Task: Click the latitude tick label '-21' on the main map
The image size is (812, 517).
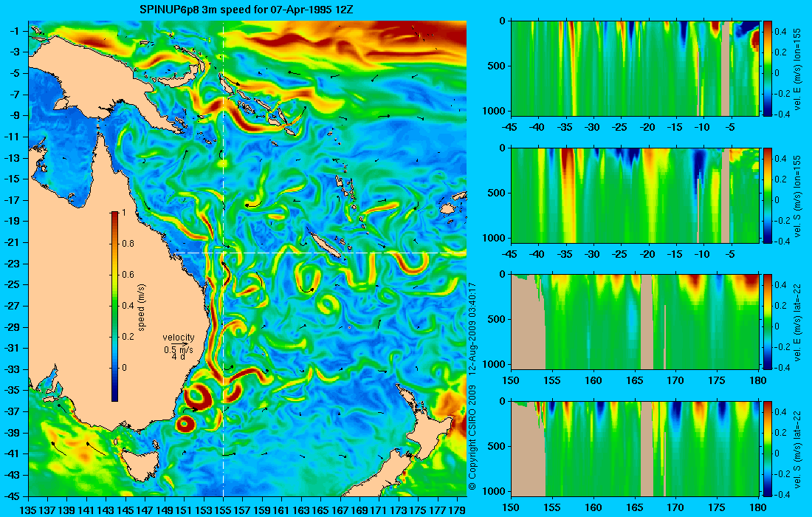Action: click(x=13, y=242)
